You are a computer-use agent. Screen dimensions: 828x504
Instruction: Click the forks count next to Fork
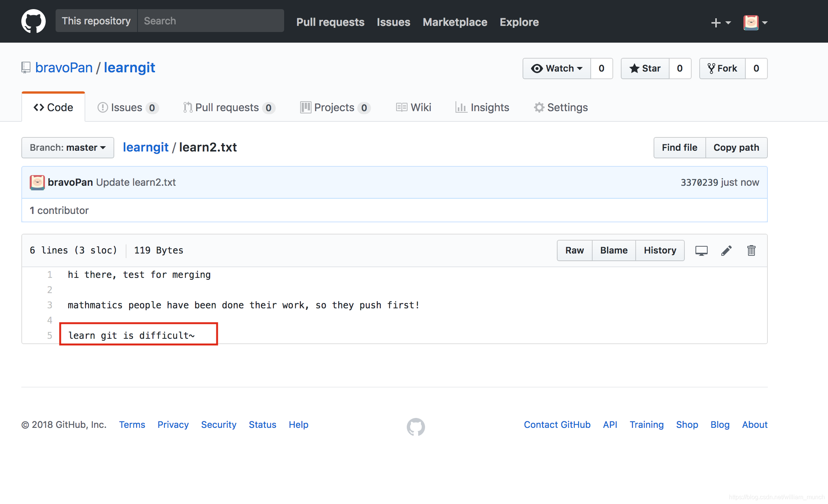756,69
